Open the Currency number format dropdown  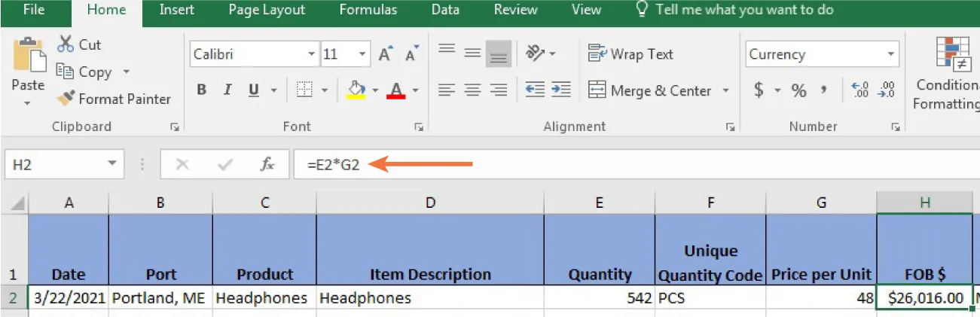click(892, 55)
